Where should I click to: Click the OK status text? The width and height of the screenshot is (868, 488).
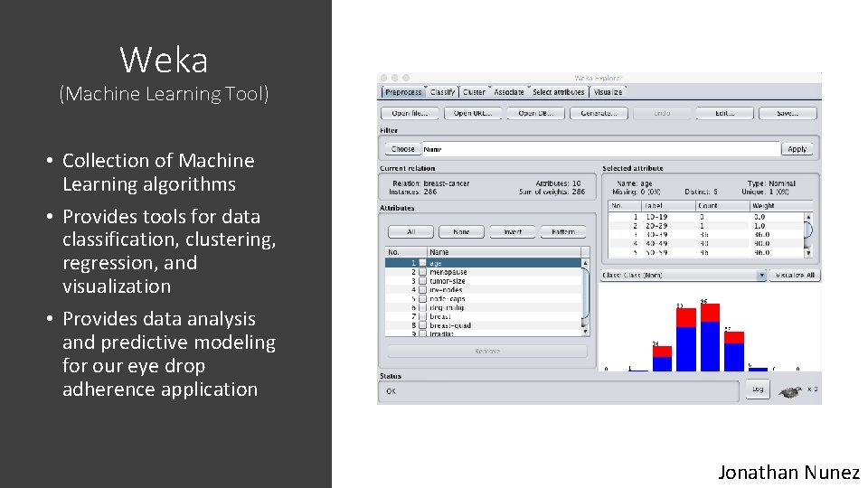click(391, 391)
